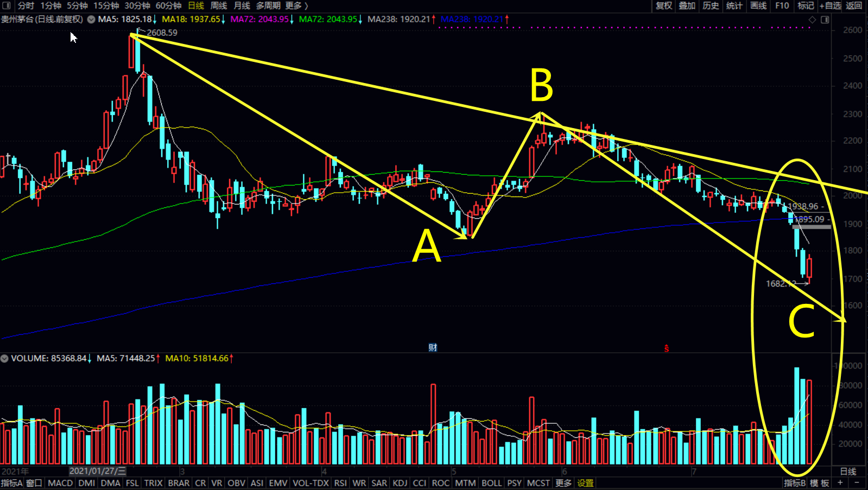Select the 1分钟 period
The width and height of the screenshot is (868, 490).
tap(51, 5)
